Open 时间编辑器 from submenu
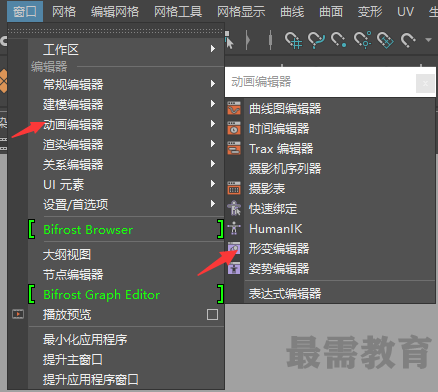The height and width of the screenshot is (392, 438). coord(340,129)
